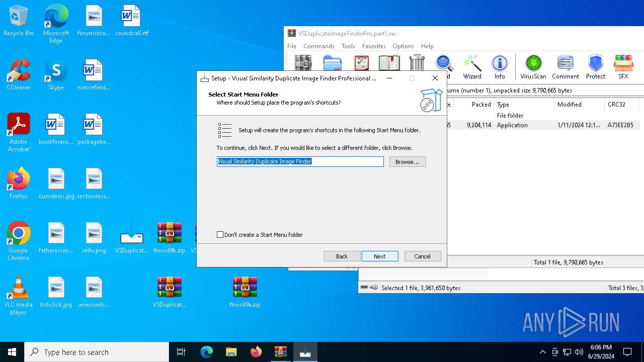Select the cumdeals.jpg image file on desktop
This screenshot has height=362, width=644.
56,184
